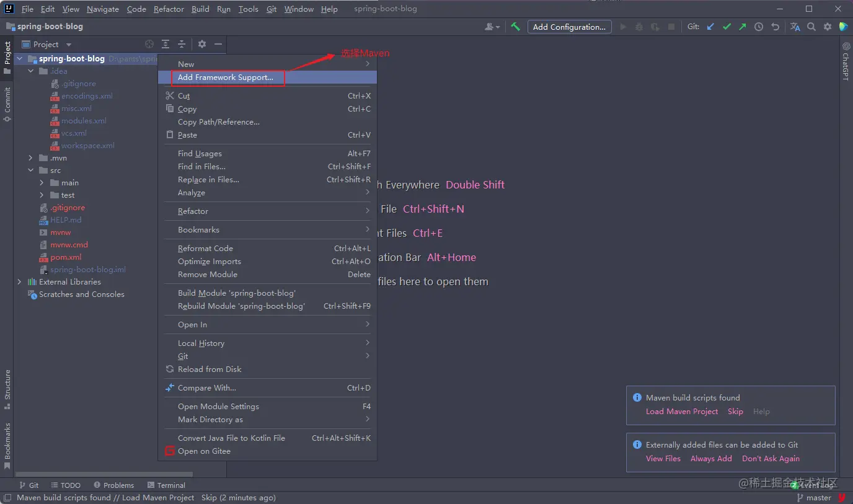Open the Refactor menu in menu bar
Viewport: 853px width, 504px height.
tap(169, 9)
